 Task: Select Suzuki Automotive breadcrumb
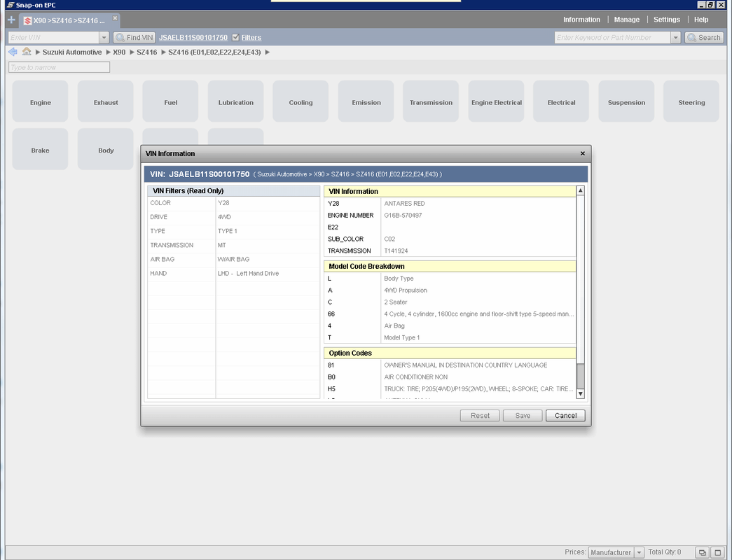coord(72,52)
